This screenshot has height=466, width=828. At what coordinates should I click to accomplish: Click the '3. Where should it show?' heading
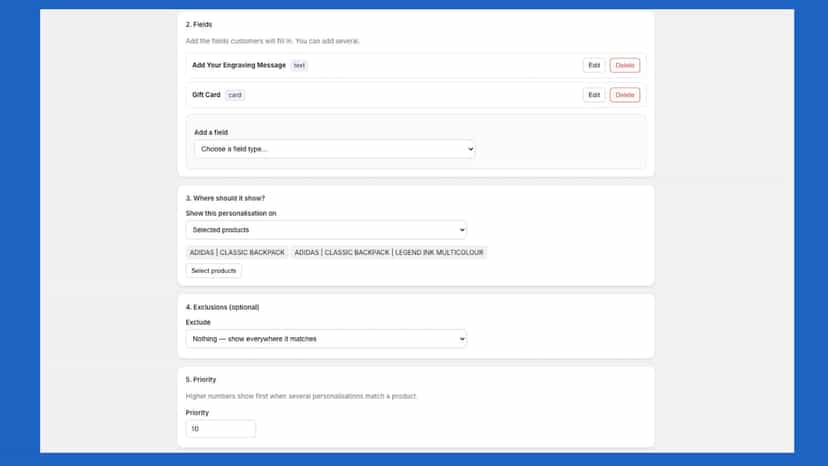pyautogui.click(x=225, y=198)
